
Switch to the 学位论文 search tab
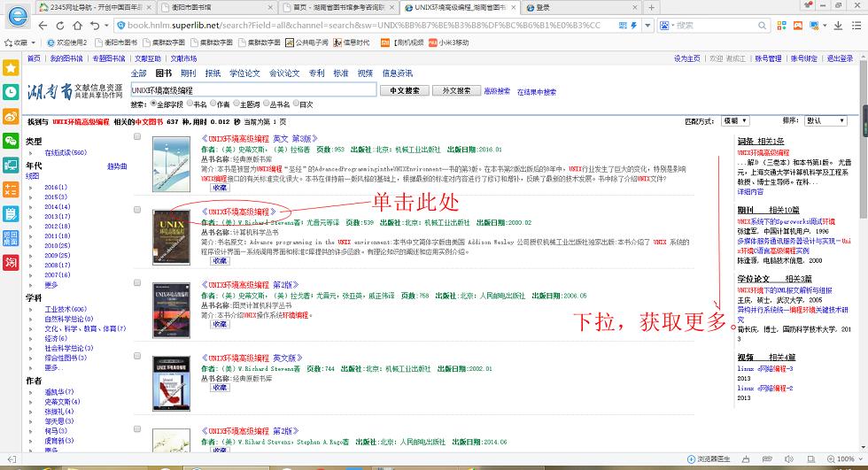[x=244, y=73]
